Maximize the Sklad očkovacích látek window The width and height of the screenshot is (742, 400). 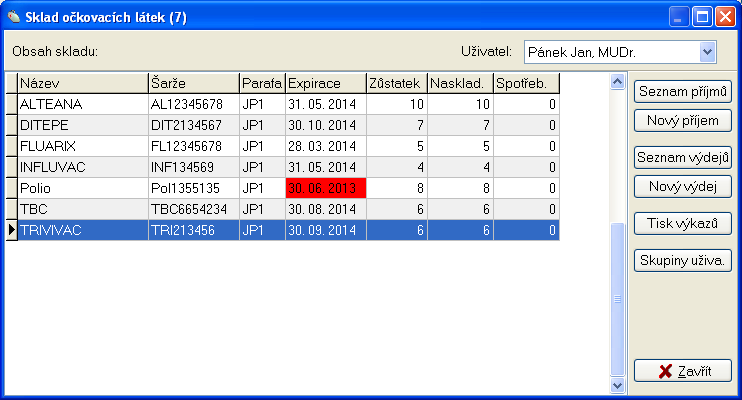(x=702, y=16)
